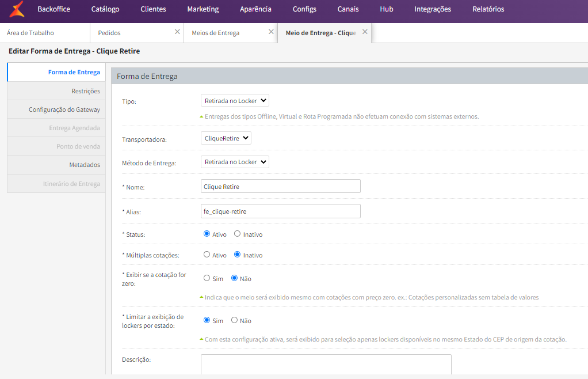This screenshot has height=379, width=588.
Task: Open Configuração do Gateway sidebar section
Action: pyautogui.click(x=56, y=109)
